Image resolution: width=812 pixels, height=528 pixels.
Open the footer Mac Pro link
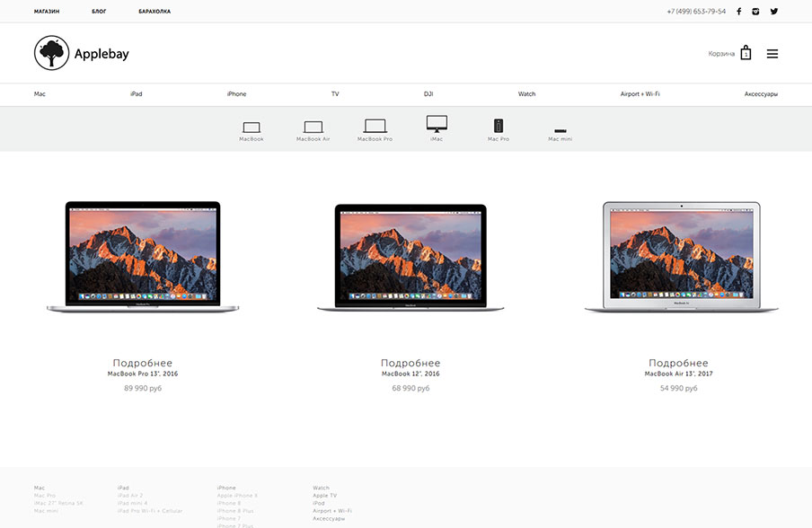pyautogui.click(x=45, y=496)
